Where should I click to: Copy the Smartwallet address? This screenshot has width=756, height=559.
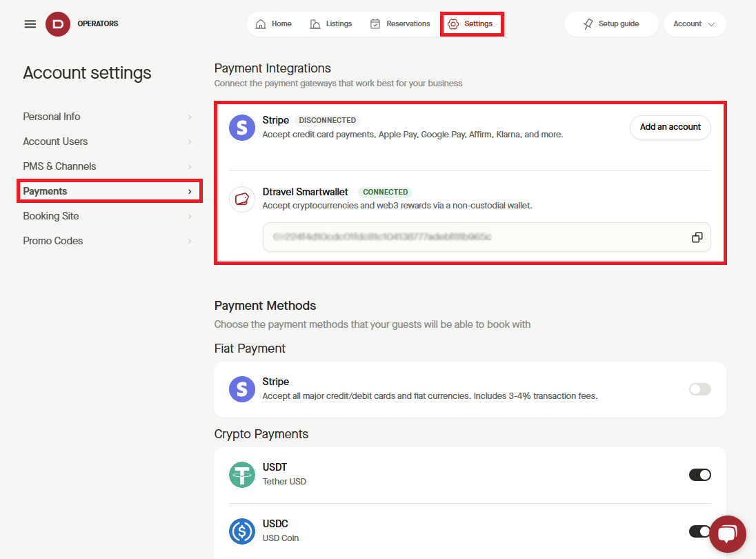(x=697, y=237)
